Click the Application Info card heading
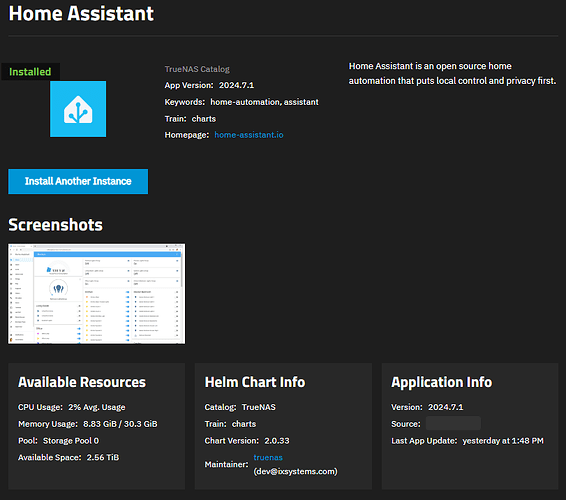The height and width of the screenshot is (500, 566). coord(441,382)
